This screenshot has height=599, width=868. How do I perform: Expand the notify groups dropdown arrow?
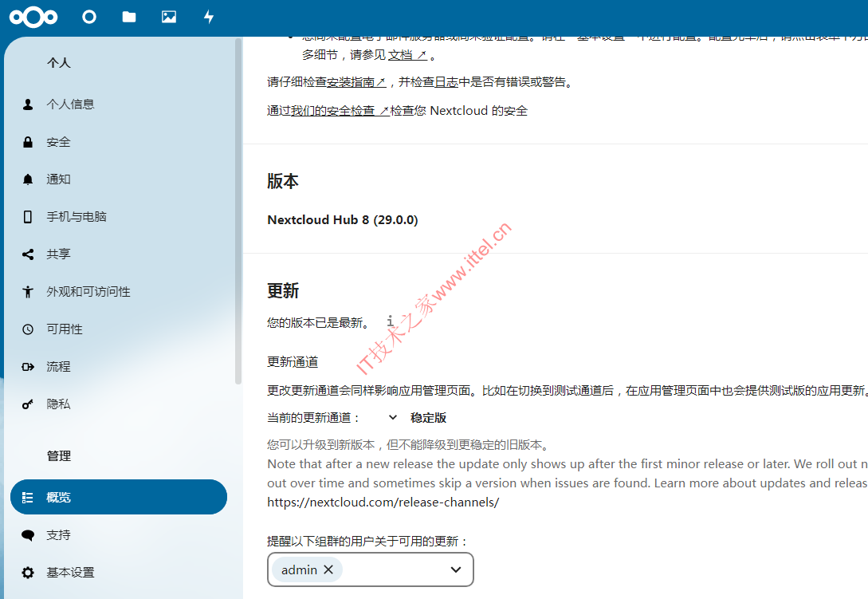(456, 569)
